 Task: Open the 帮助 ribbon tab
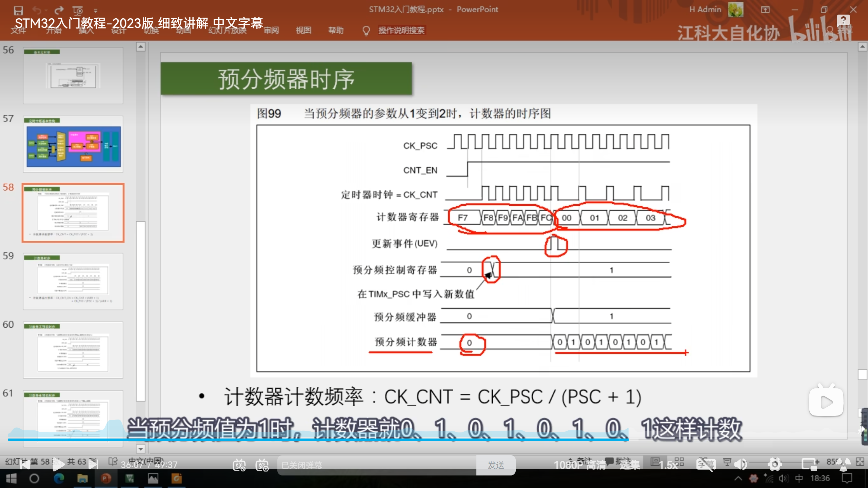(336, 30)
